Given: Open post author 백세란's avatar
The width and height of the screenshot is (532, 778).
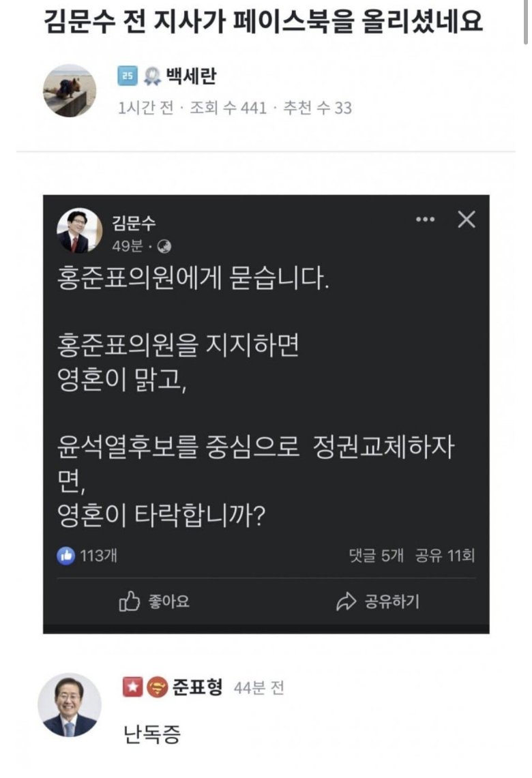Looking at the screenshot, I should point(70,91).
